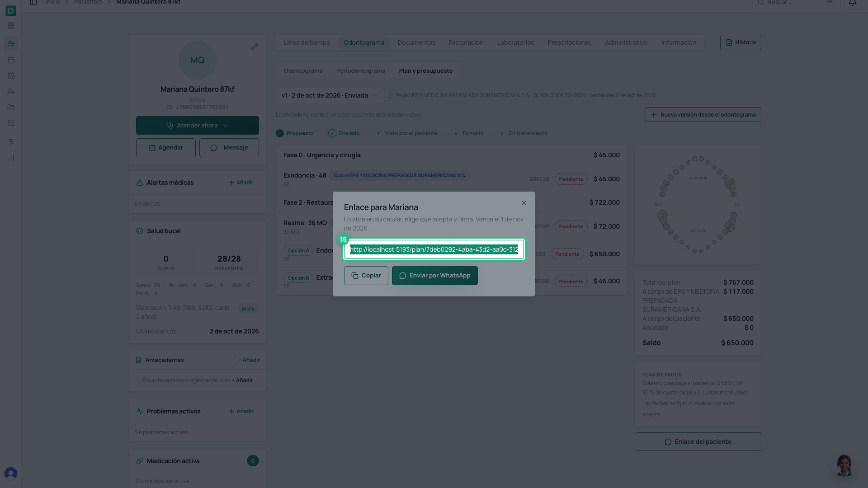Click the pencil edit icon on the patient card
This screenshot has height=488, width=868.
[255, 47]
